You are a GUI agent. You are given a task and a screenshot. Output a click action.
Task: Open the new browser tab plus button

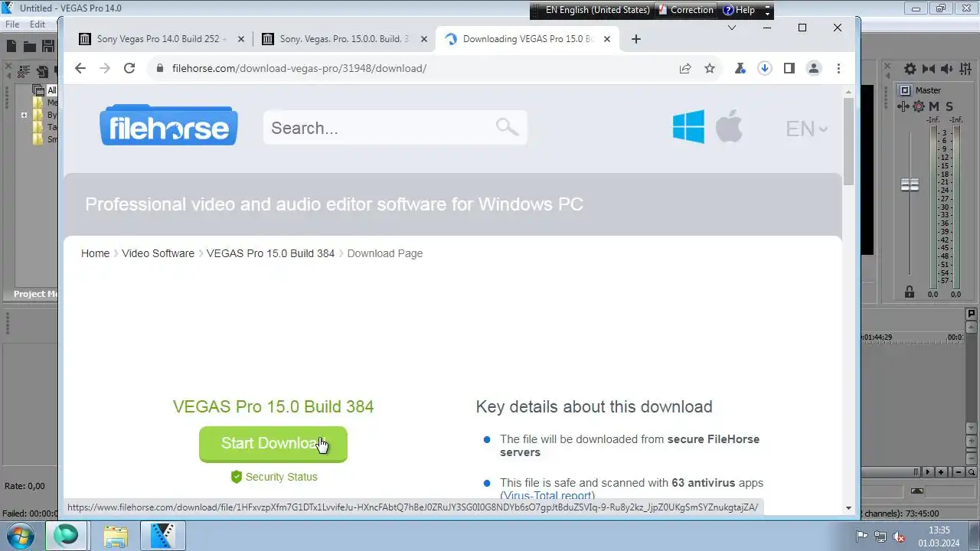point(635,39)
